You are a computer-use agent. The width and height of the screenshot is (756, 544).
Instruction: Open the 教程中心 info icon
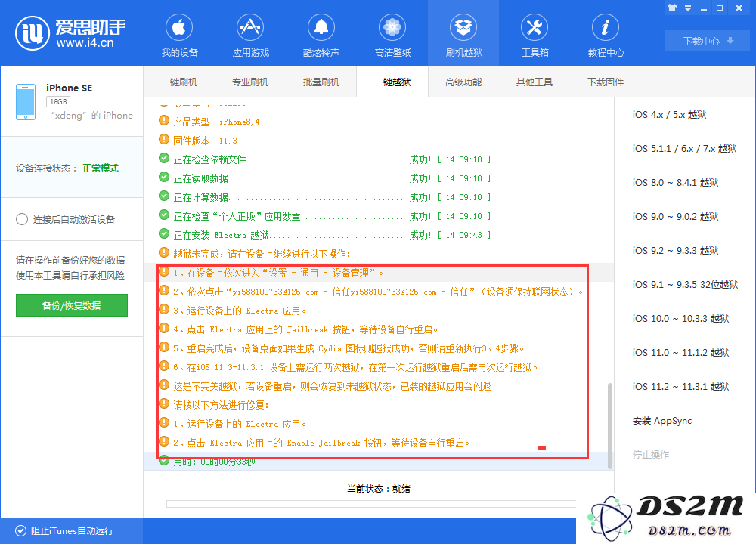click(x=606, y=27)
